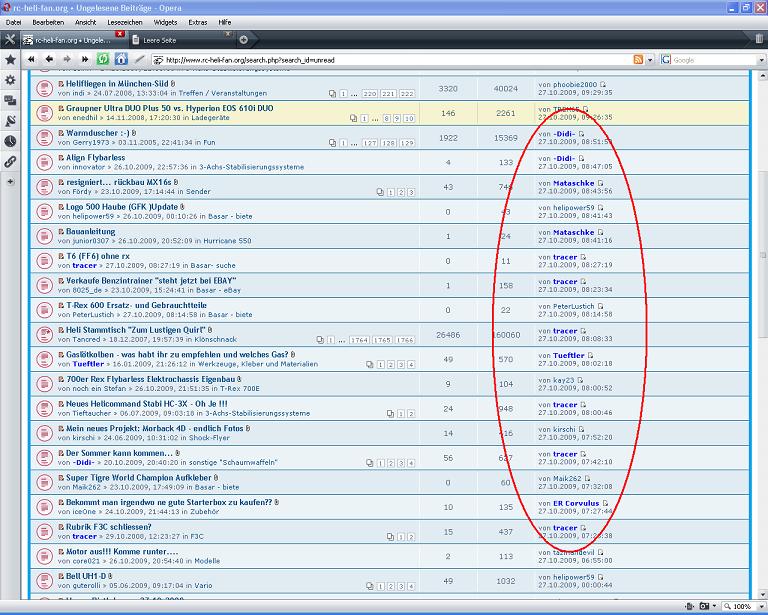Viewport: 768px width, 615px height.
Task: Click the Fast Forward double-arrow button
Action: pyautogui.click(x=83, y=59)
